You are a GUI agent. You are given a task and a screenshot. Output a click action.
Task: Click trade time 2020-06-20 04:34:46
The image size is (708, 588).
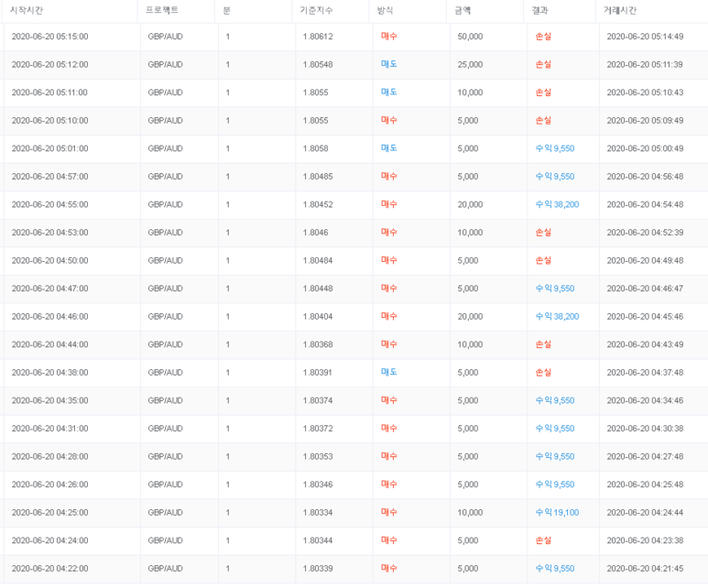[x=645, y=400]
